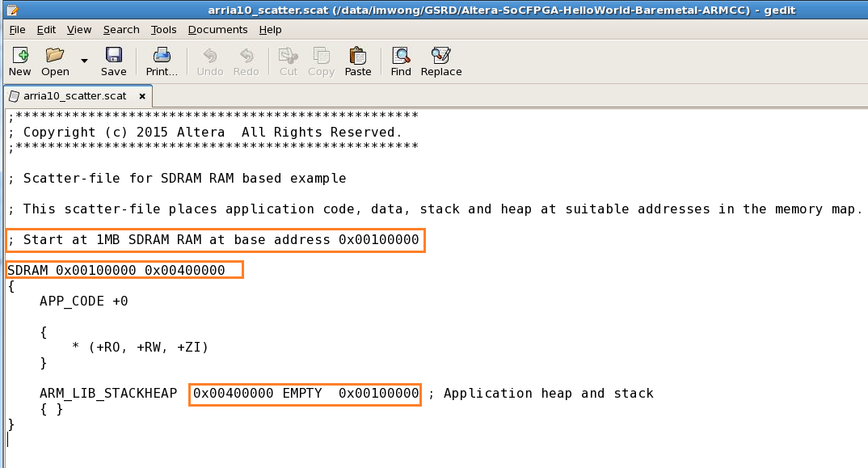This screenshot has height=468, width=868.
Task: Click the Print toolbar icon
Action: click(162, 56)
